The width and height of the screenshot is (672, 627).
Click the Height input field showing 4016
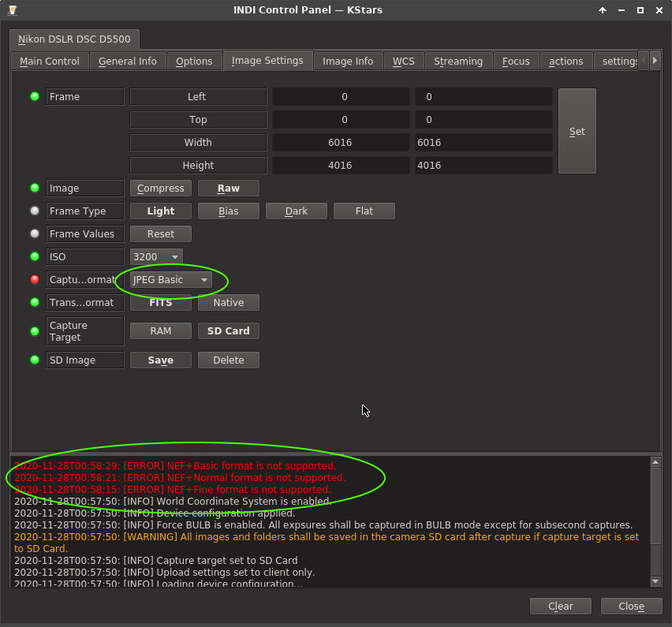point(483,165)
